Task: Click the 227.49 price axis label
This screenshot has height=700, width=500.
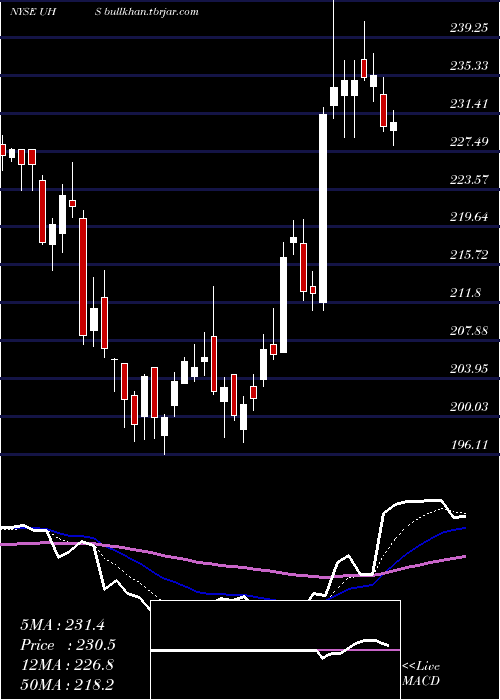Action: tap(469, 142)
